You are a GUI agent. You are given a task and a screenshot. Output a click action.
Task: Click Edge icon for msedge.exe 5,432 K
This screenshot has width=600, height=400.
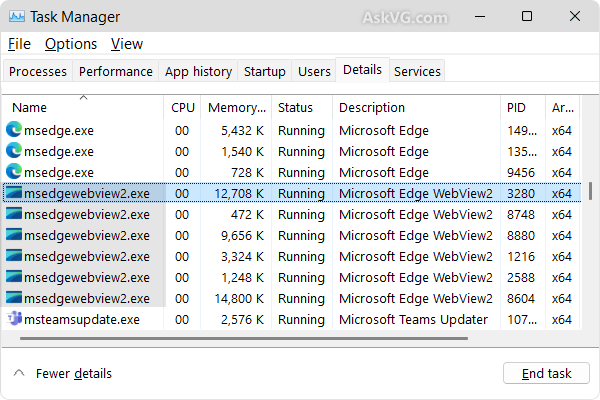[14, 130]
